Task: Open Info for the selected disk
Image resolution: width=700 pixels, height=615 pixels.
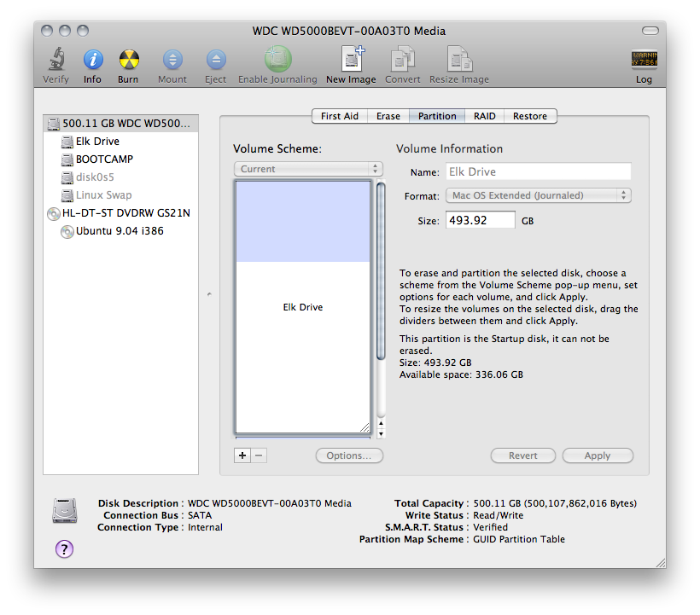Action: point(93,60)
